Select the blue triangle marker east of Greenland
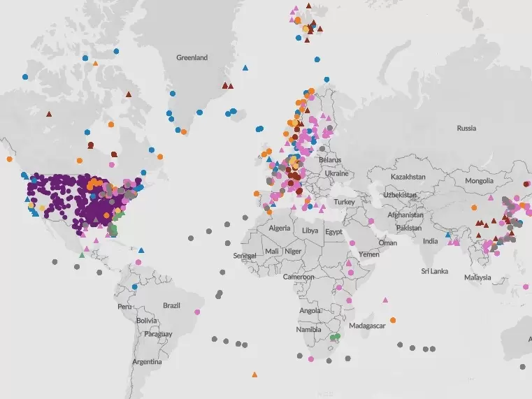 click(245, 68)
